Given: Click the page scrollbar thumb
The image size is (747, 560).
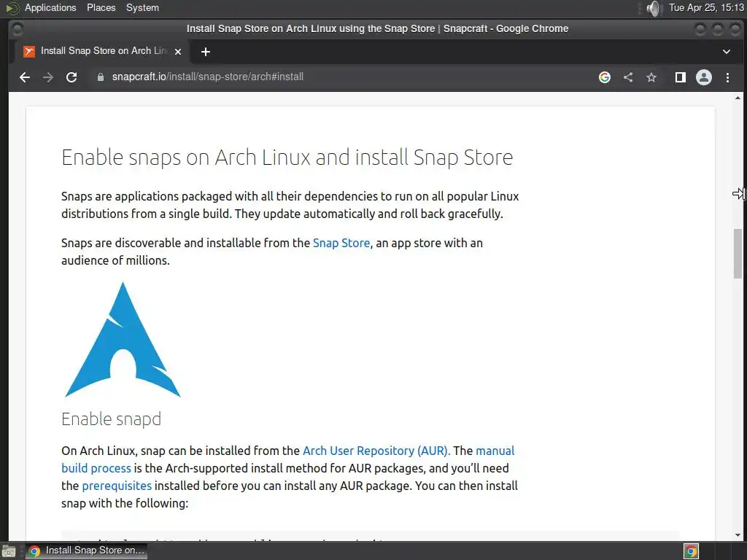Looking at the screenshot, I should pos(738,253).
